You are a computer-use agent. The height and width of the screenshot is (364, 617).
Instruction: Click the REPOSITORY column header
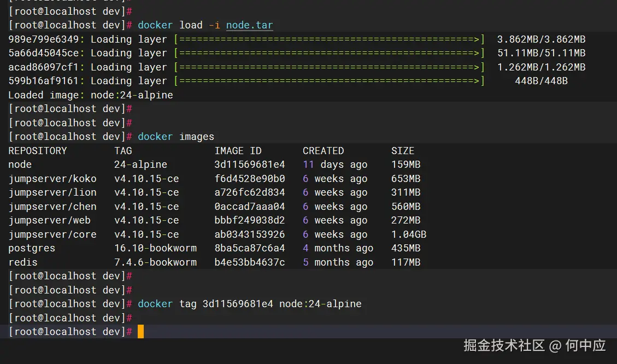37,151
